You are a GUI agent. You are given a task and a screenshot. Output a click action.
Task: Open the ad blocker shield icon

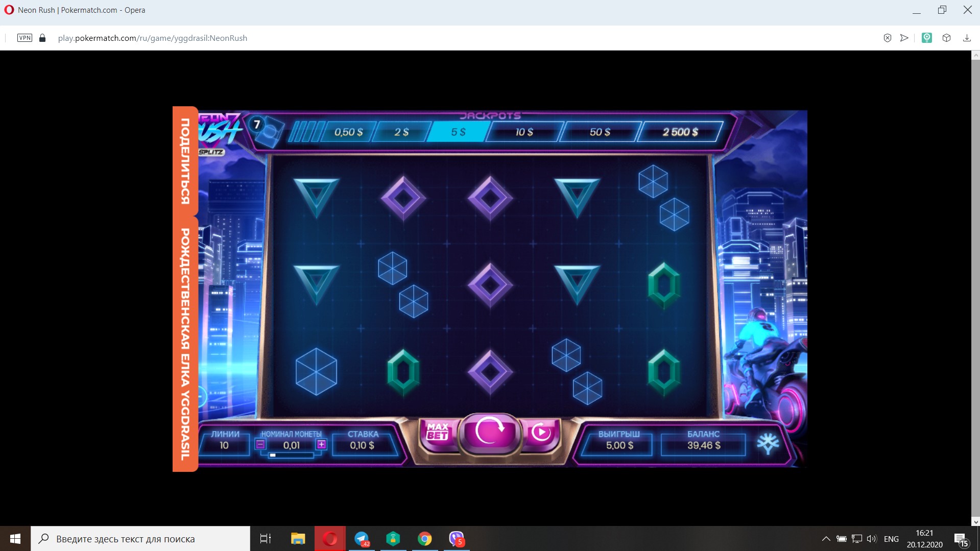pyautogui.click(x=888, y=38)
